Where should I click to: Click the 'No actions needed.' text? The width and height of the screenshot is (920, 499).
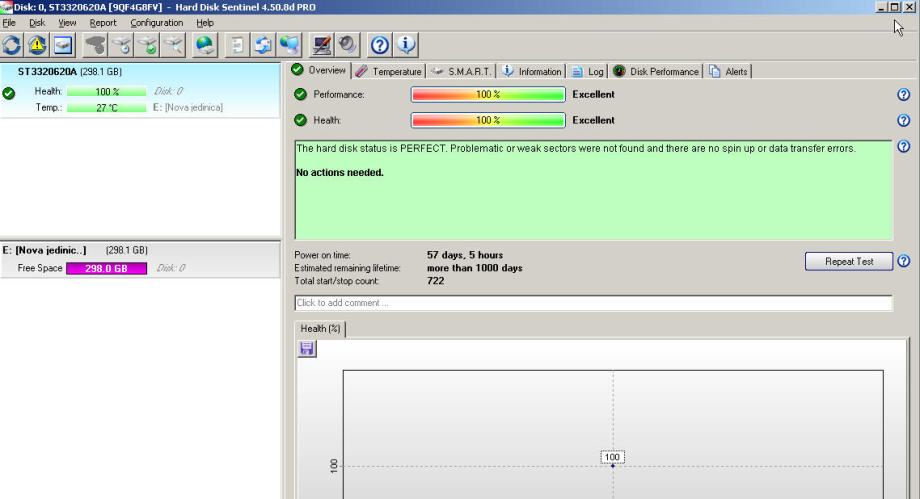coord(340,173)
